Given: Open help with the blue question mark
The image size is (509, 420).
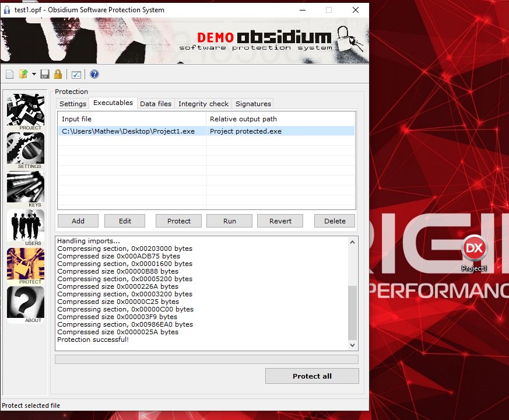Looking at the screenshot, I should [x=94, y=75].
